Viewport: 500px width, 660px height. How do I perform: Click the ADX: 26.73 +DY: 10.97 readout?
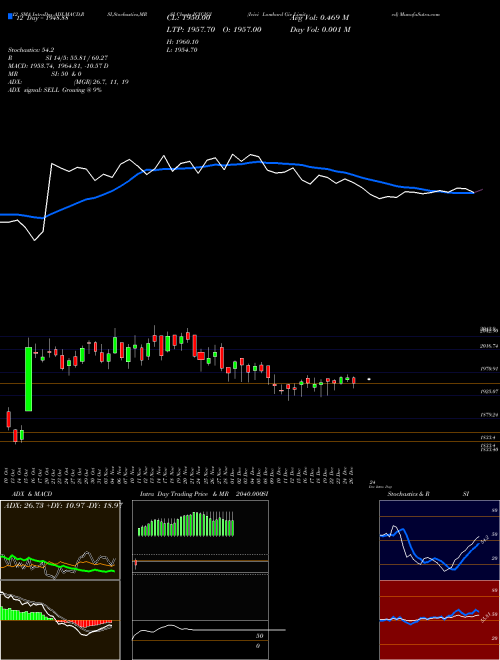(x=63, y=505)
